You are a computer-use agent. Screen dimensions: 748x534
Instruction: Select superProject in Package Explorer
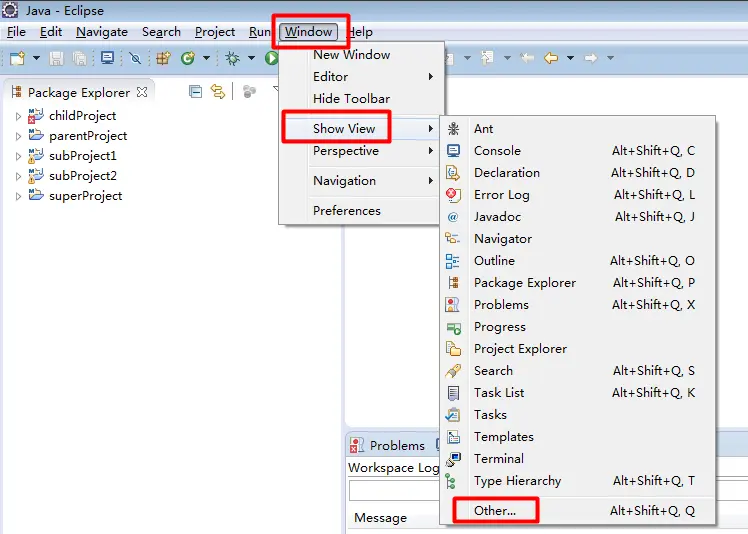85,196
